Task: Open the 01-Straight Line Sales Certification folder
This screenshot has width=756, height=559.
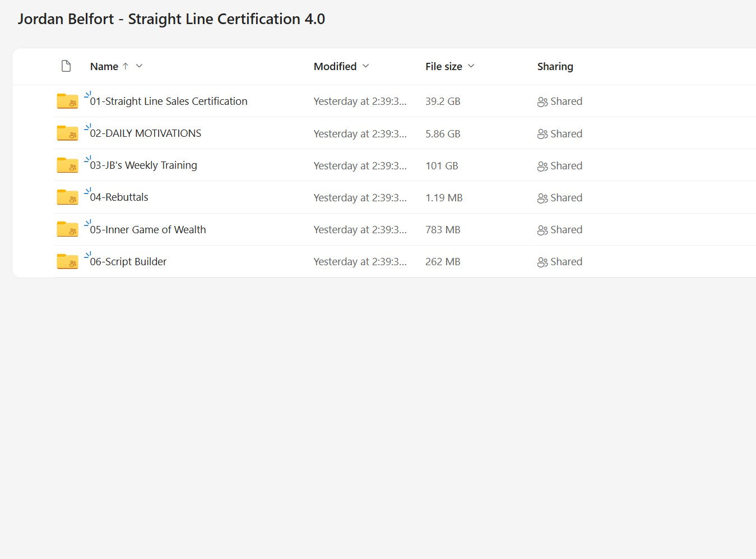Action: coord(169,101)
